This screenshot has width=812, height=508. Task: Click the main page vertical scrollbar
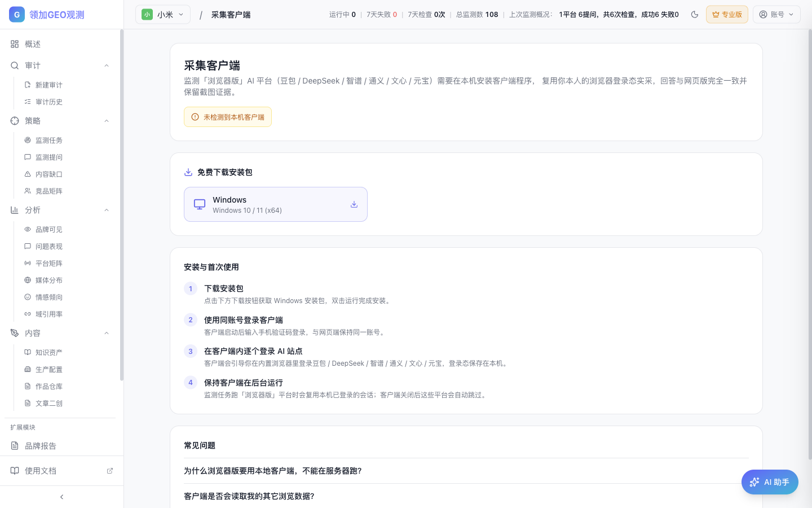point(810,244)
